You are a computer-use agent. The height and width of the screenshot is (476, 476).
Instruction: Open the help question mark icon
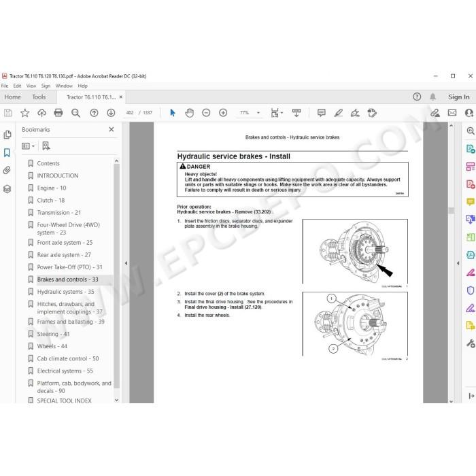(x=417, y=97)
